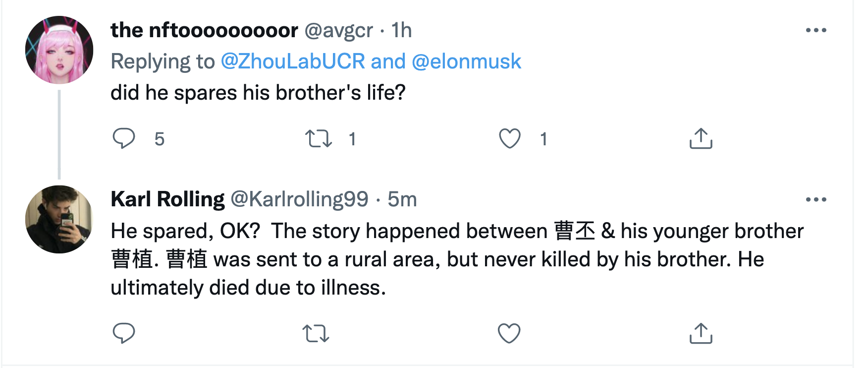The width and height of the screenshot is (868, 368).
Task: Click the @Karlrolling99 handle
Action: coord(299,199)
